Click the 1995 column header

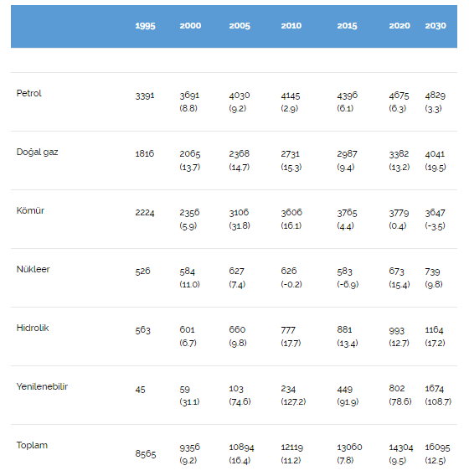pyautogui.click(x=145, y=26)
